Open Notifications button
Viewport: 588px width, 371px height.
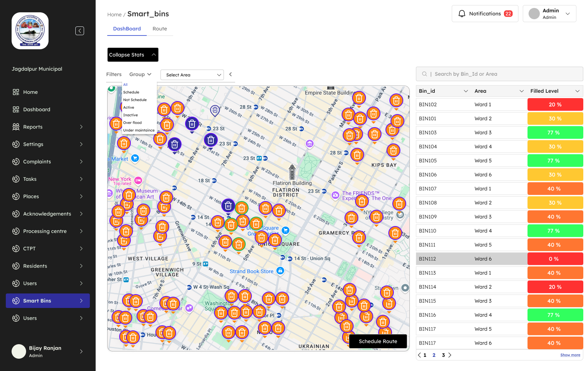(485, 14)
